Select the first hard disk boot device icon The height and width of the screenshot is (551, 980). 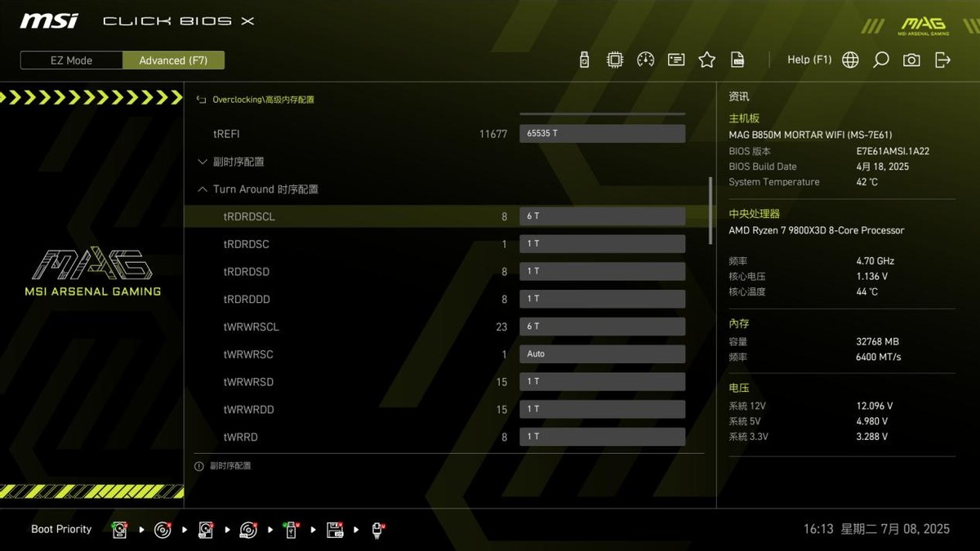pos(119,530)
